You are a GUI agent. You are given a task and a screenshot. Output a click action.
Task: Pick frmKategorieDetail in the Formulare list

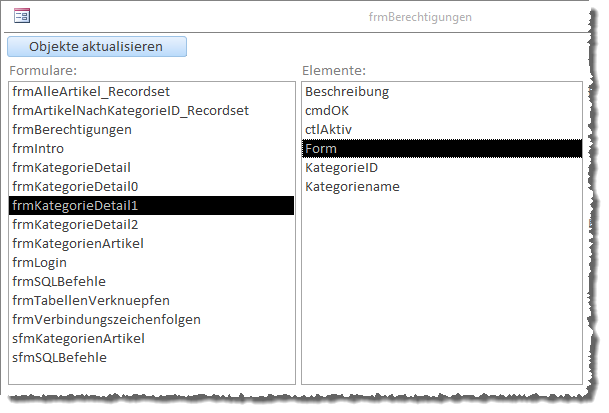coord(72,167)
